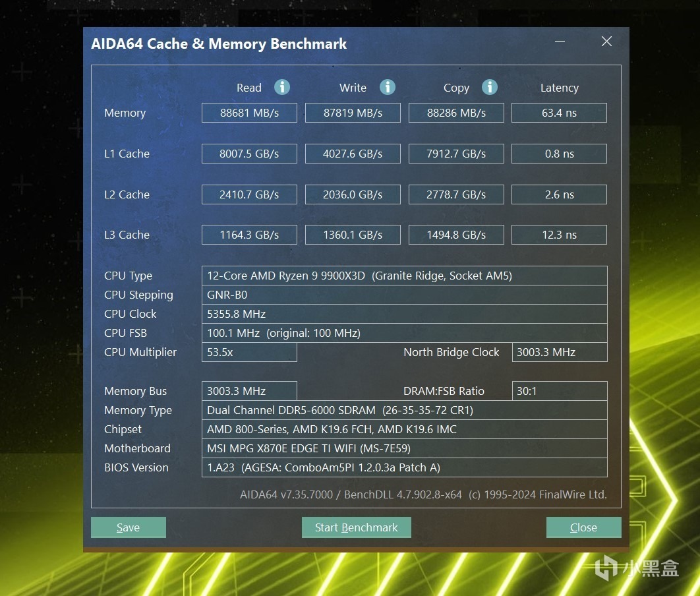Screen dimensions: 700x596
Task: Click the BIOS Version label
Action: 136,467
